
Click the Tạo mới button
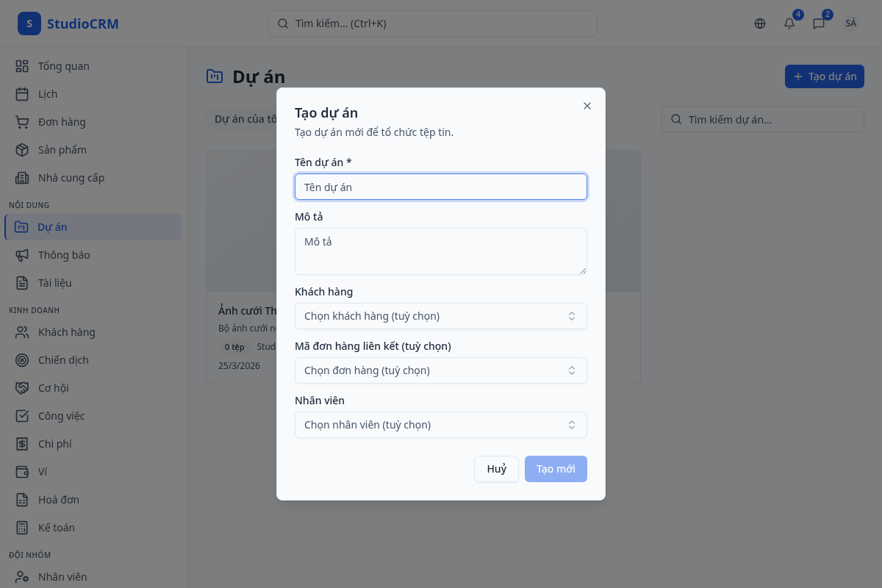(x=556, y=469)
